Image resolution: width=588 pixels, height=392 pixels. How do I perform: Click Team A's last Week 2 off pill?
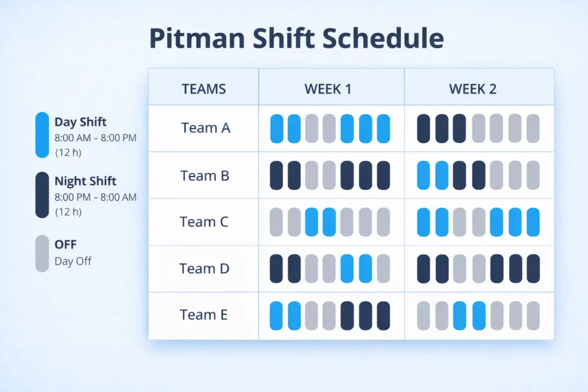pyautogui.click(x=533, y=129)
